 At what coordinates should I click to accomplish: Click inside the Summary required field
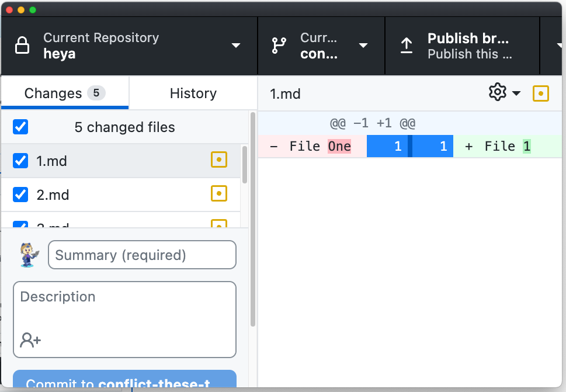pos(142,255)
